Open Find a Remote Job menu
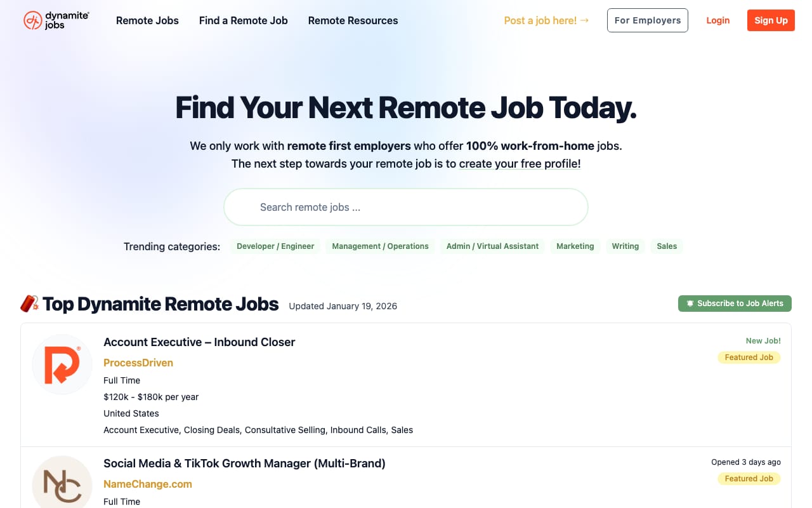 [x=243, y=20]
